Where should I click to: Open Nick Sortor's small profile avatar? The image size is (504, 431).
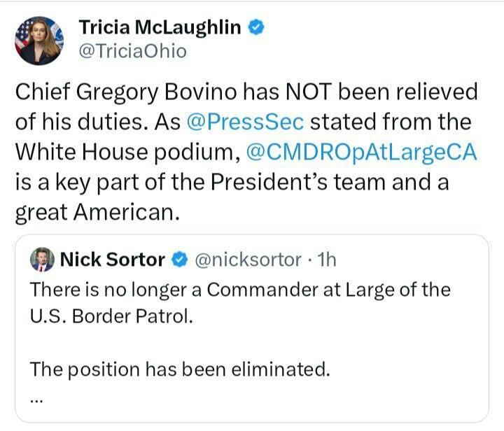(x=43, y=260)
